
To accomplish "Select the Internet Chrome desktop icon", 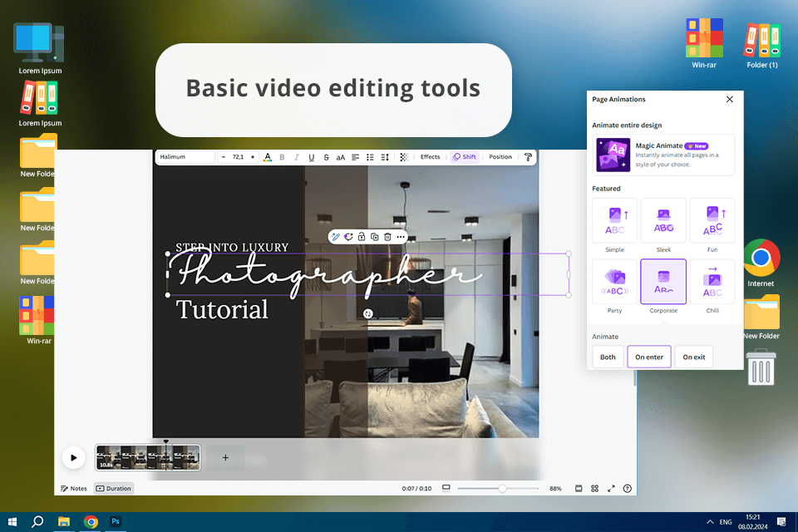I will click(x=761, y=264).
